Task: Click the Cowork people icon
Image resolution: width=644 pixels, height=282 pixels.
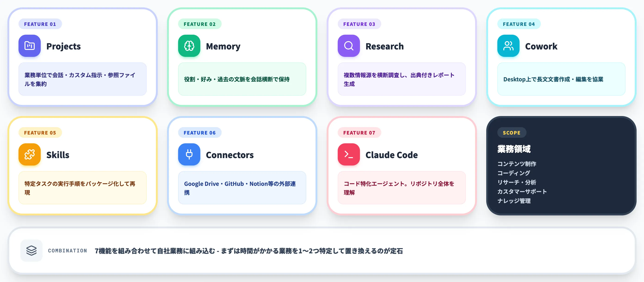Action: [508, 46]
